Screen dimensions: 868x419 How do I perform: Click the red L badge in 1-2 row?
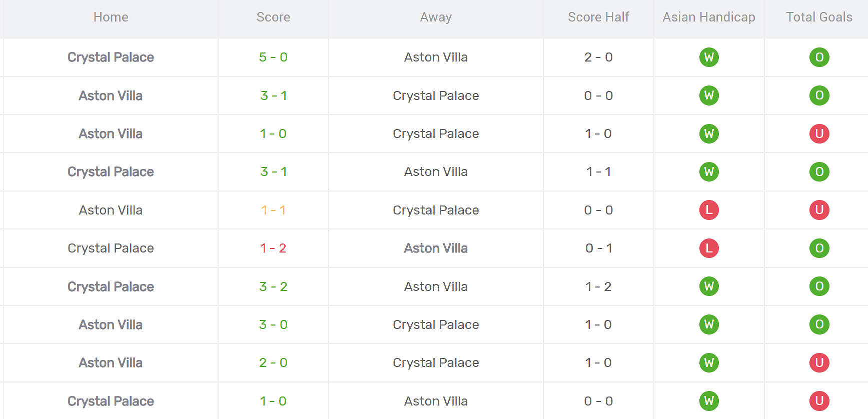click(709, 248)
